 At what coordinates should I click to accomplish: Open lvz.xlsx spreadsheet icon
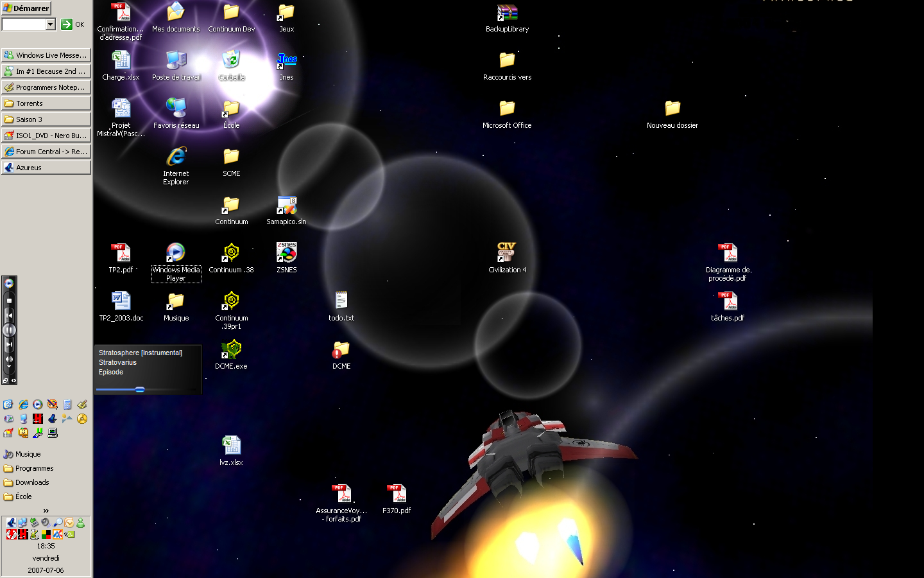[x=231, y=451]
